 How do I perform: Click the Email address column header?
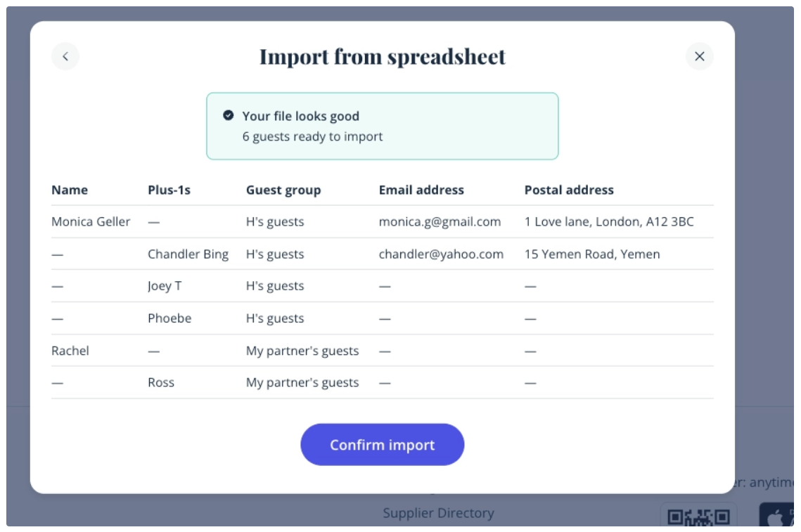click(421, 190)
